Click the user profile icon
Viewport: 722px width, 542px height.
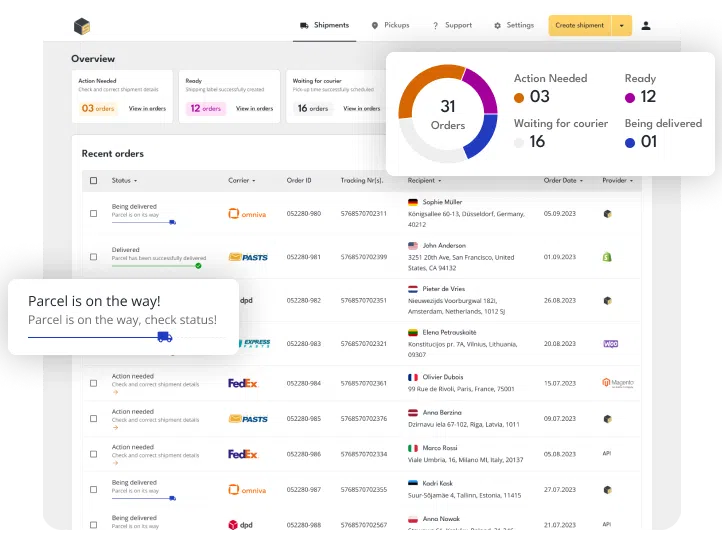coord(646,26)
